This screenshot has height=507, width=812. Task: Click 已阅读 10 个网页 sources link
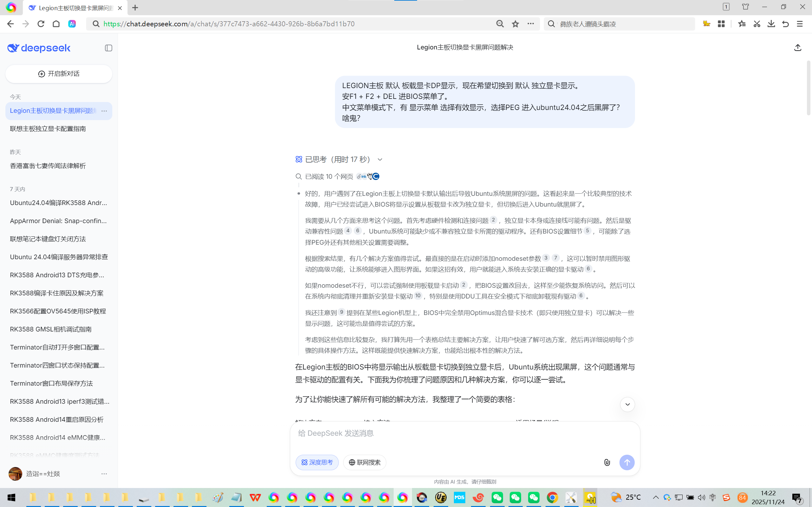[x=329, y=177]
